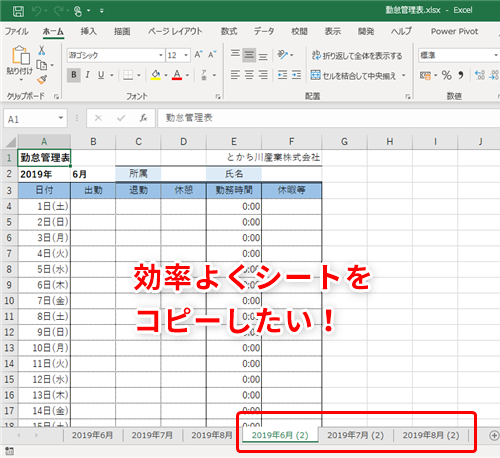Click the formula bar input field
500x458 pixels.
point(328,118)
